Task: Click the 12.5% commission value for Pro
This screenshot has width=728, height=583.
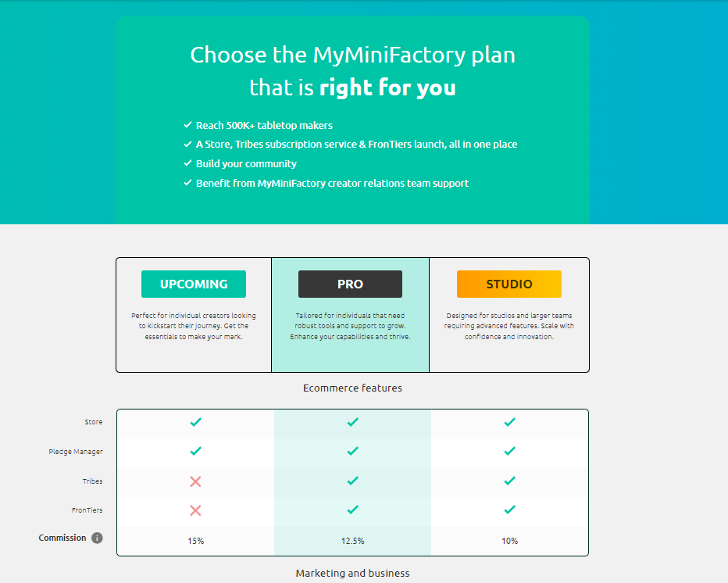Action: tap(353, 541)
